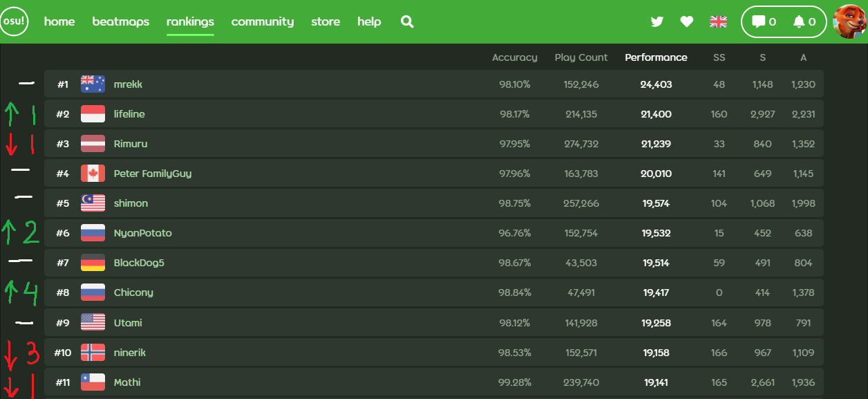Viewport: 868px width, 399px height.
Task: Click the S column header
Action: tap(762, 57)
